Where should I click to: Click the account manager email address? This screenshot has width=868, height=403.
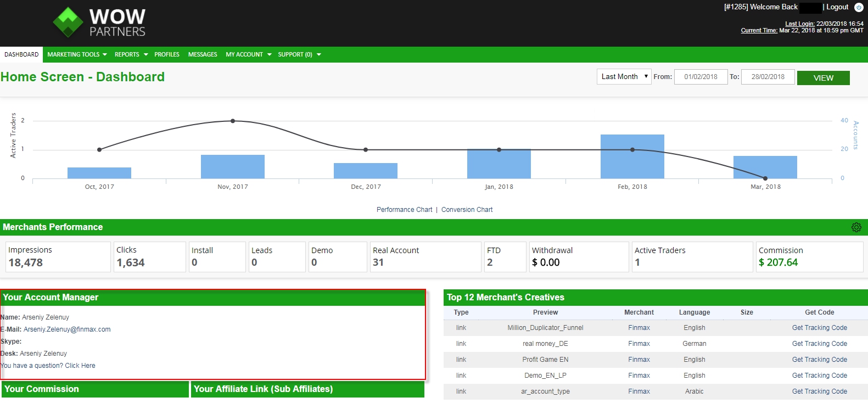click(67, 329)
